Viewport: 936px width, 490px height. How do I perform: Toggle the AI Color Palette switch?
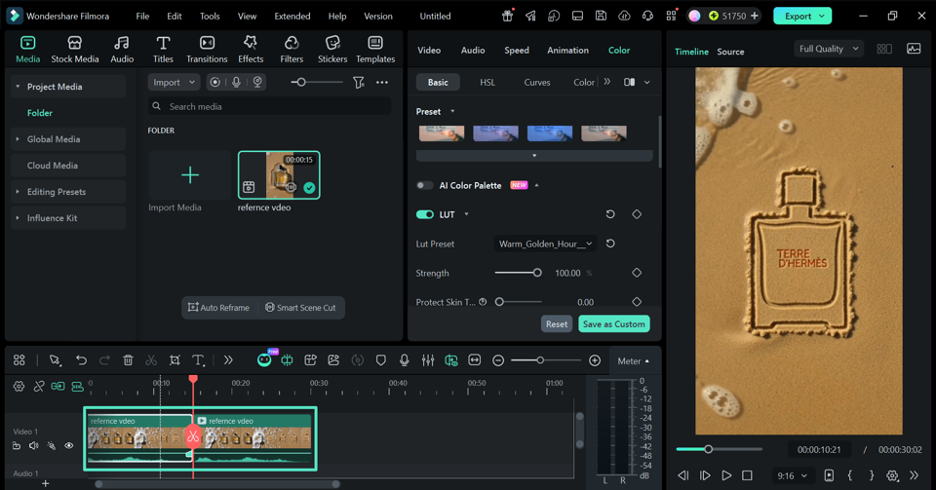(424, 185)
